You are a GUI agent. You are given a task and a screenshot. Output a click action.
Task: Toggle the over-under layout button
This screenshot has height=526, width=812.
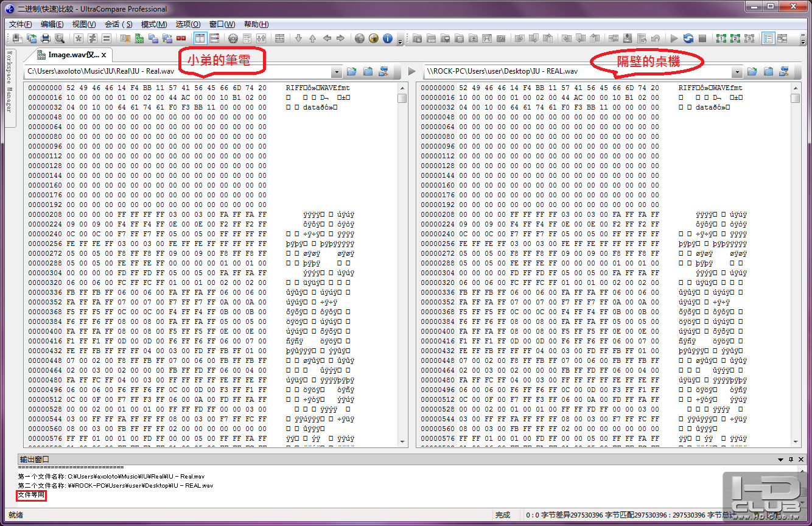coord(214,38)
